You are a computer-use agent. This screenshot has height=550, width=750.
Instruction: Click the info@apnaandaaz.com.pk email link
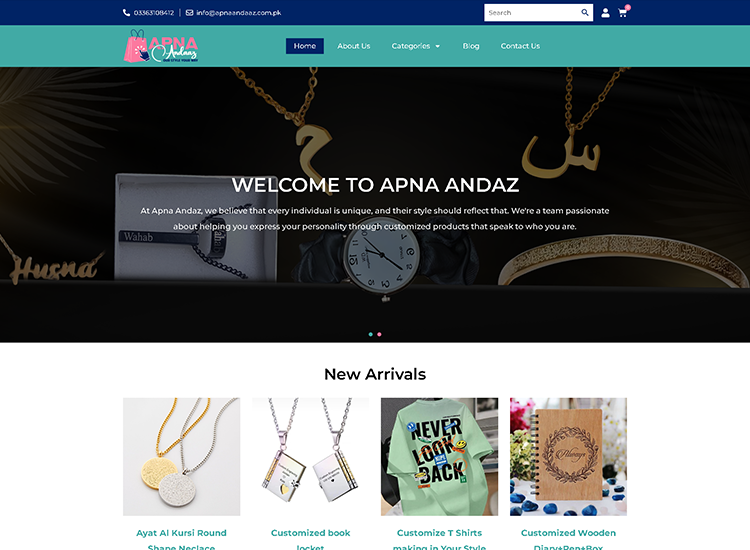point(238,13)
